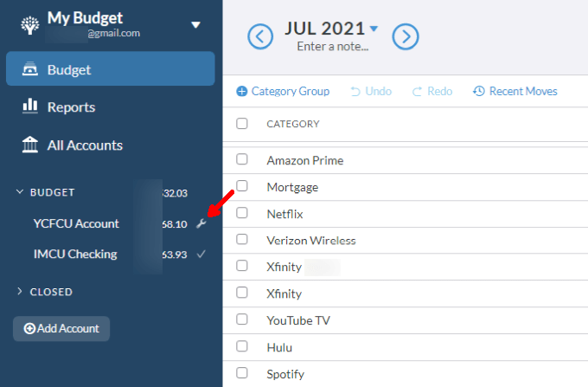Select all categories header checkbox
Image resolution: width=588 pixels, height=387 pixels.
click(242, 124)
